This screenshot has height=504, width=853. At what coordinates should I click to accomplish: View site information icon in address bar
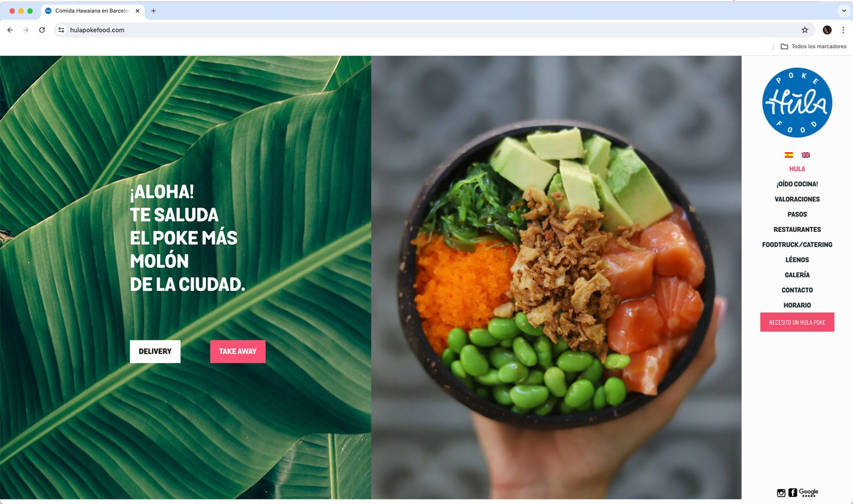click(x=61, y=30)
